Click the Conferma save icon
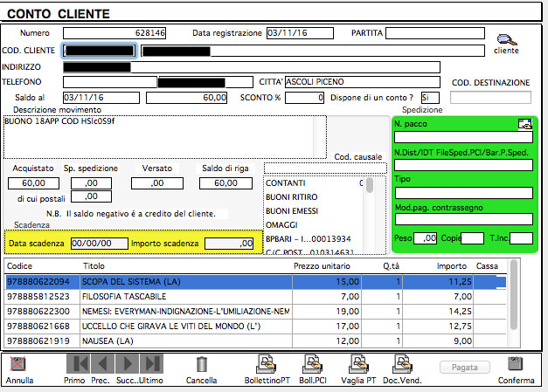Viewport: 548px width, 392px height. point(515,364)
